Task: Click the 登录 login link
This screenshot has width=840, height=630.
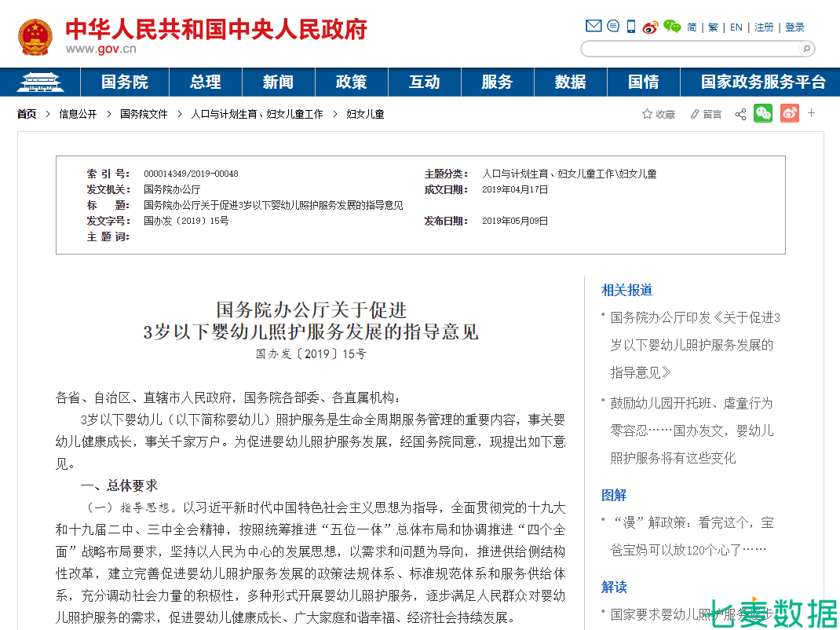Action: pyautogui.click(x=794, y=27)
